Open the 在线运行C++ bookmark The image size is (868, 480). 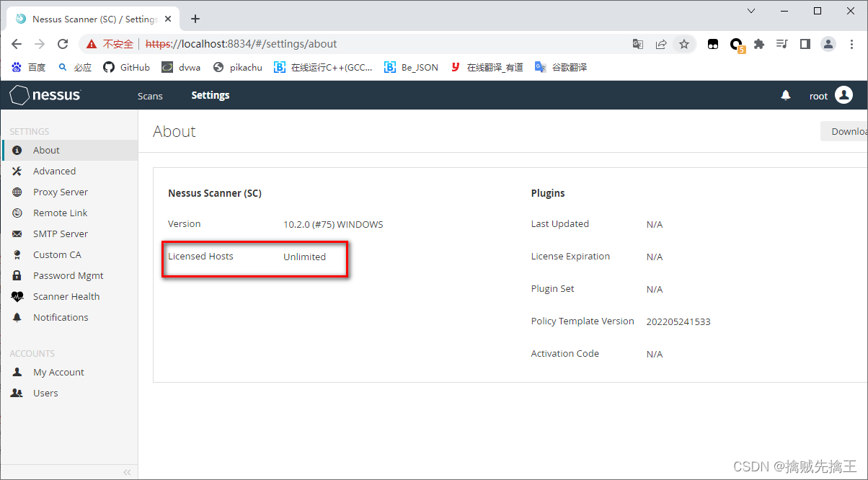coord(324,67)
